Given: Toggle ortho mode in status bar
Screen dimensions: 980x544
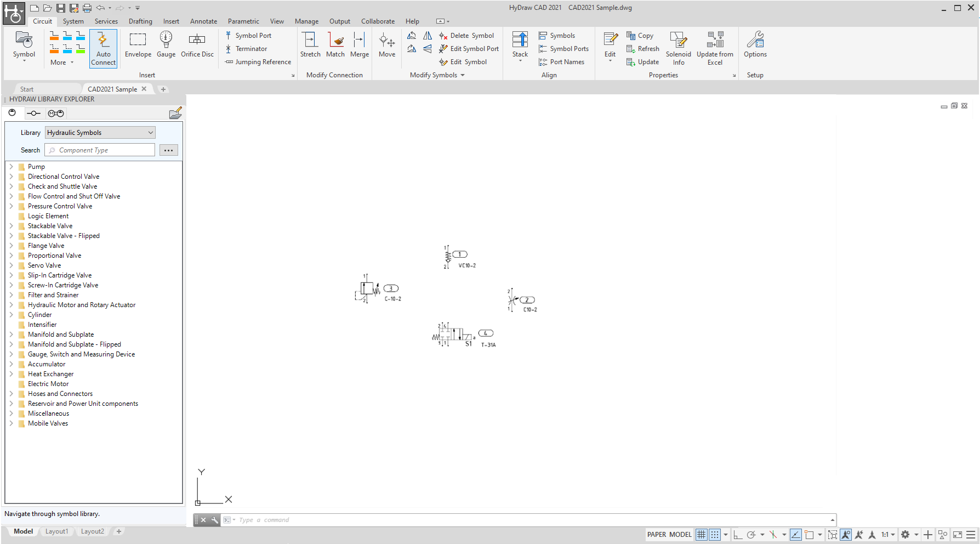Looking at the screenshot, I should click(738, 535).
